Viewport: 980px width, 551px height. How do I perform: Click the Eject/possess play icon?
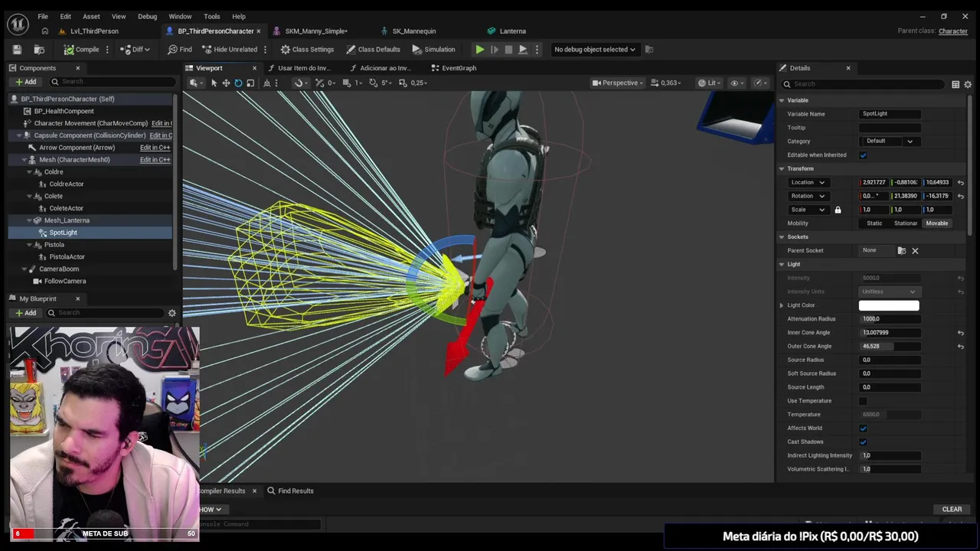pyautogui.click(x=523, y=49)
